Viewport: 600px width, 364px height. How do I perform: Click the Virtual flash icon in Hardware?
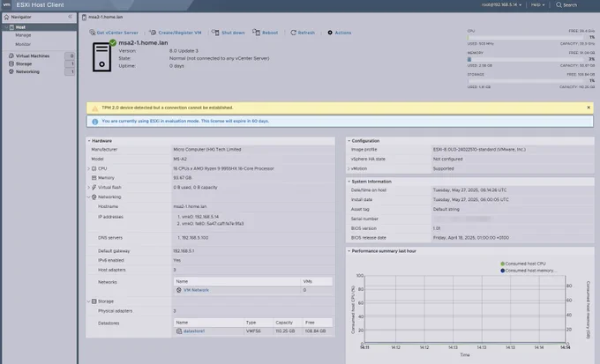94,188
